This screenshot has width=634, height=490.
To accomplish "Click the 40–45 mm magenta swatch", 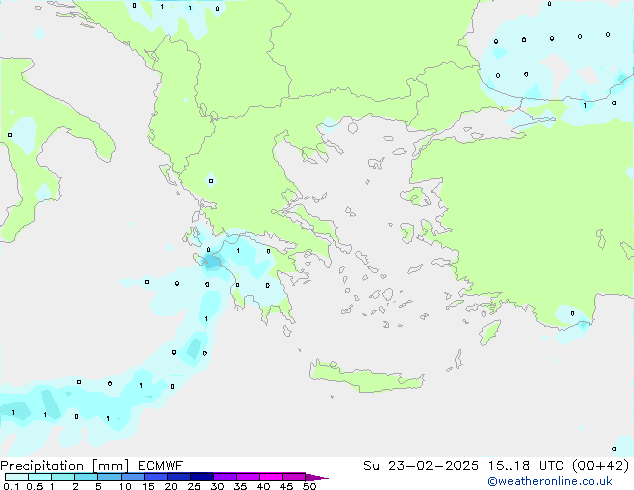I will click(271, 477).
